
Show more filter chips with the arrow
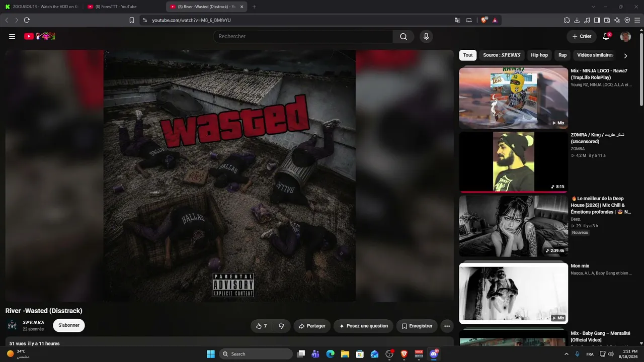625,56
